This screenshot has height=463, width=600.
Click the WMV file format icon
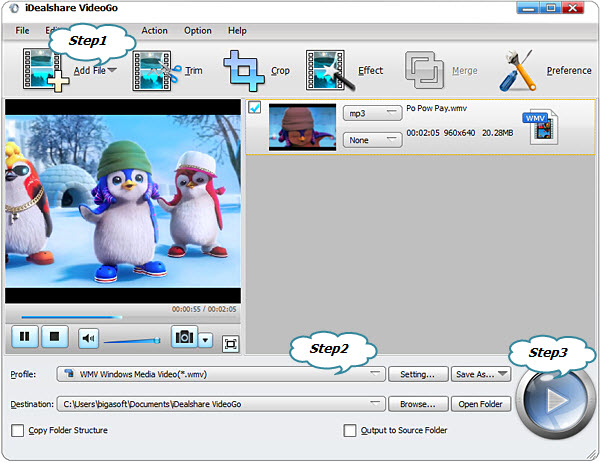[x=540, y=127]
